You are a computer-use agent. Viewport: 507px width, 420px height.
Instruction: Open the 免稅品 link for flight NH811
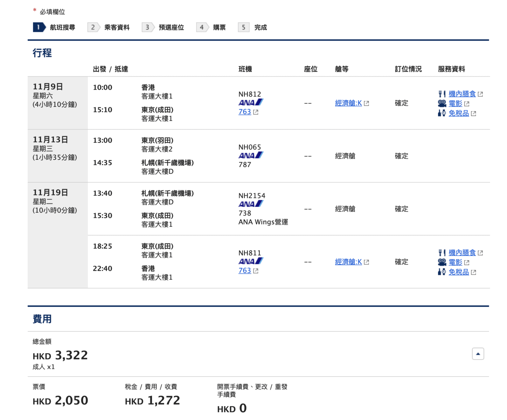(458, 272)
